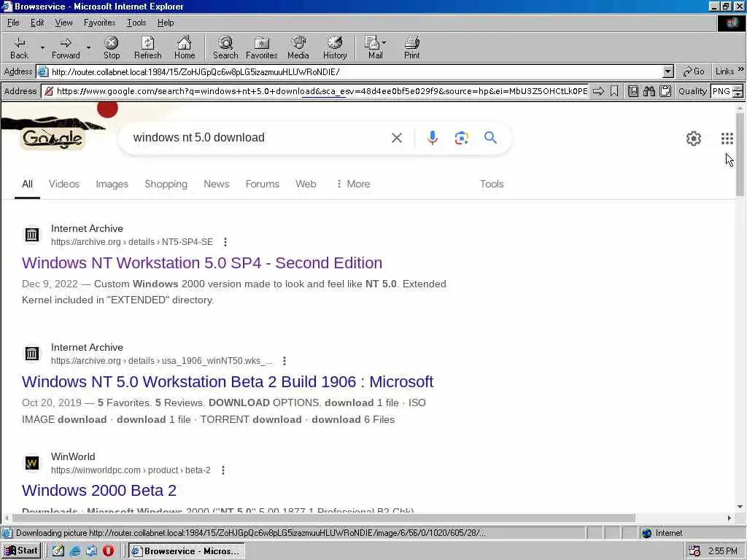Stop the page loading
Viewport: 747px width, 560px height.
[112, 47]
